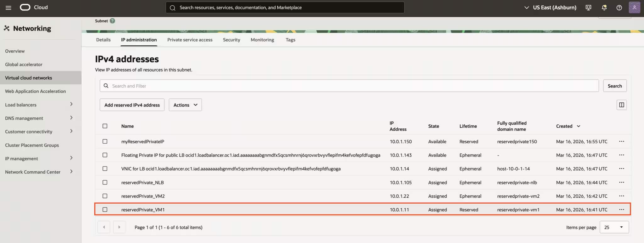This screenshot has width=644, height=243.
Task: Click IP address 10.0.1.105
Action: pos(401,183)
